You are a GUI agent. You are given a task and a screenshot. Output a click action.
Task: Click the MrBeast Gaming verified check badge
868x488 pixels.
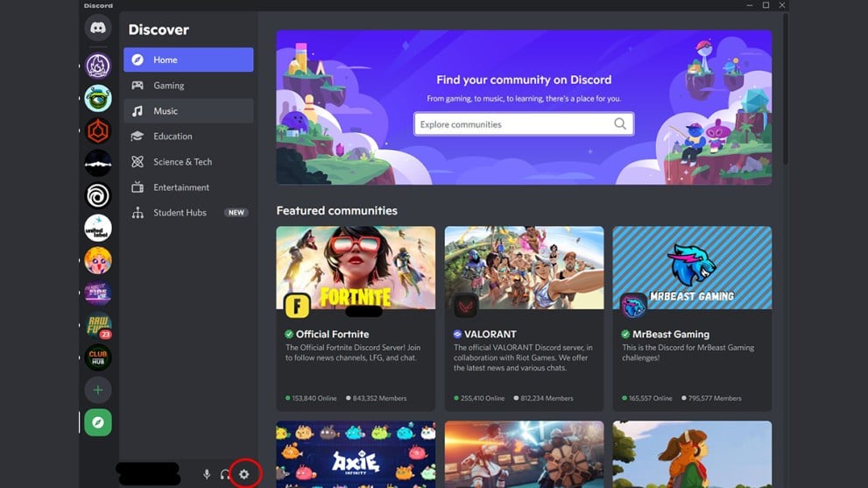625,334
